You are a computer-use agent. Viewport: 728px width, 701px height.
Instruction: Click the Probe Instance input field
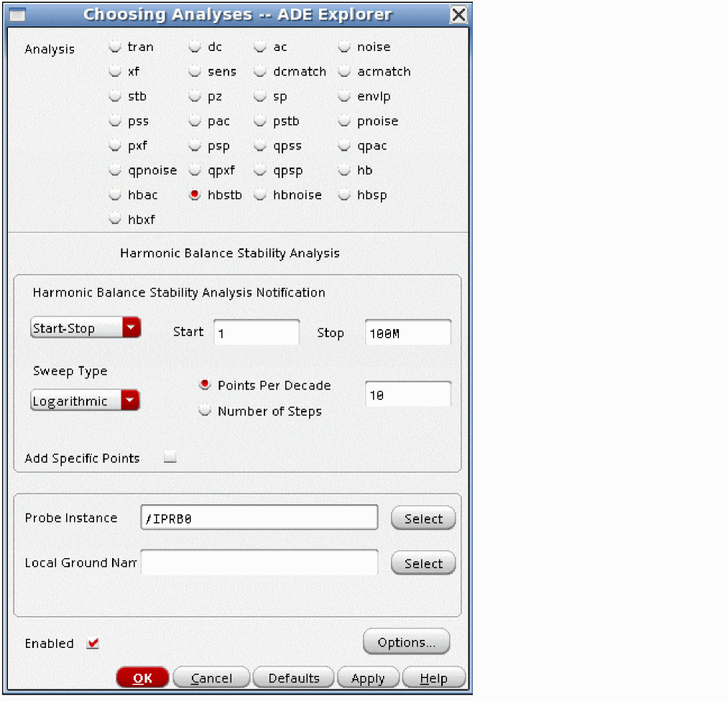[x=259, y=517]
